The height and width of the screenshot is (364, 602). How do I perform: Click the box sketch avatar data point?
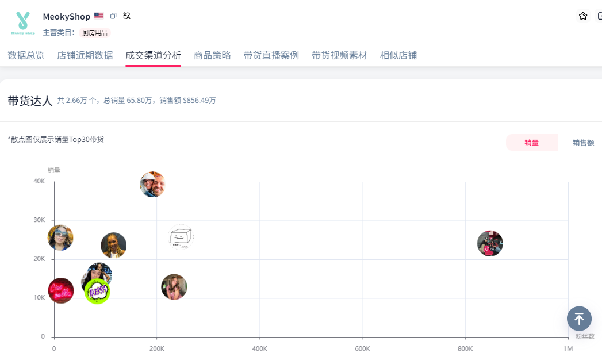pos(181,237)
